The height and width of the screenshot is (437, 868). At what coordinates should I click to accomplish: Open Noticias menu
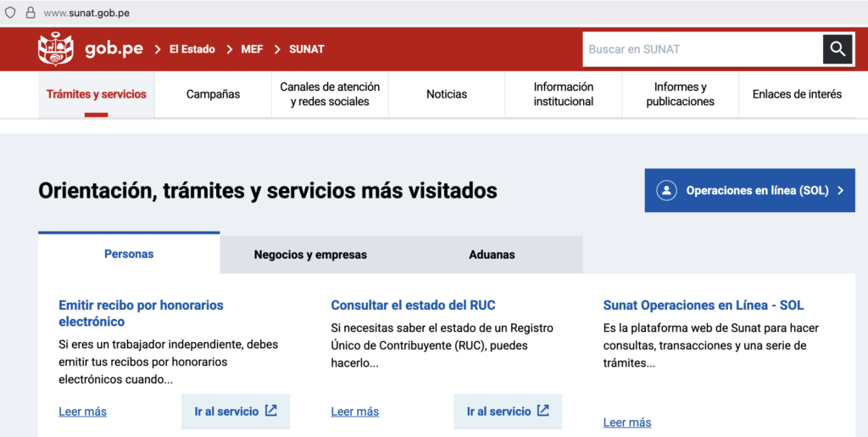(447, 94)
